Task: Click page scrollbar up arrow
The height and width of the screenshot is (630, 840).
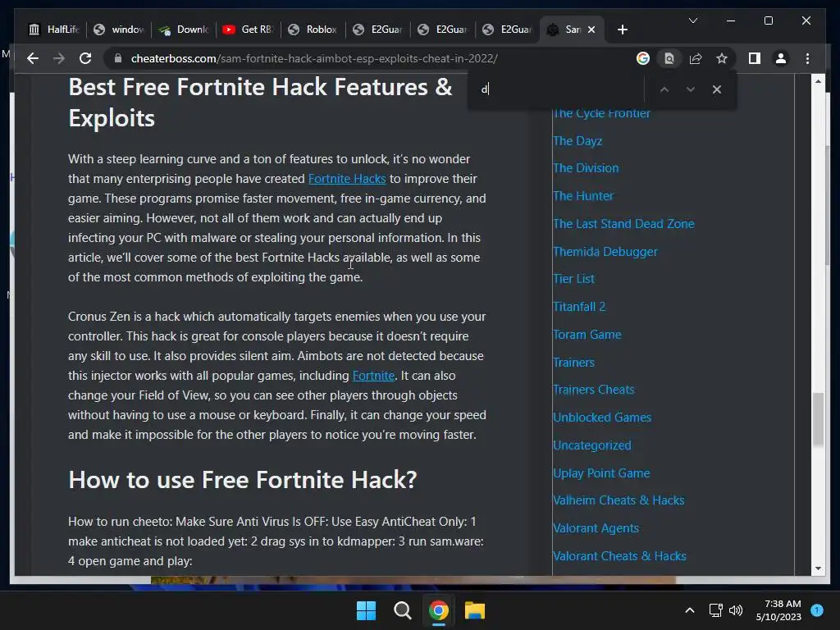Action: 818,81
